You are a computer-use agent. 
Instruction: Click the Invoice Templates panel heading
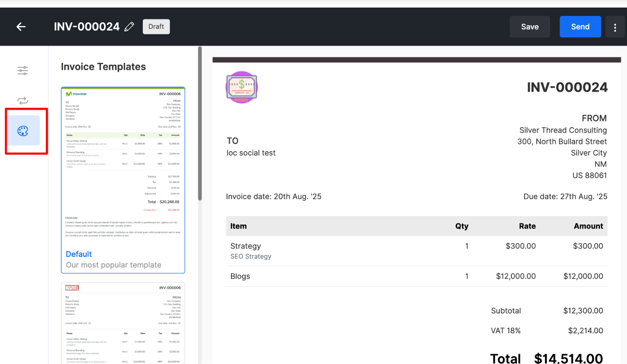[103, 67]
